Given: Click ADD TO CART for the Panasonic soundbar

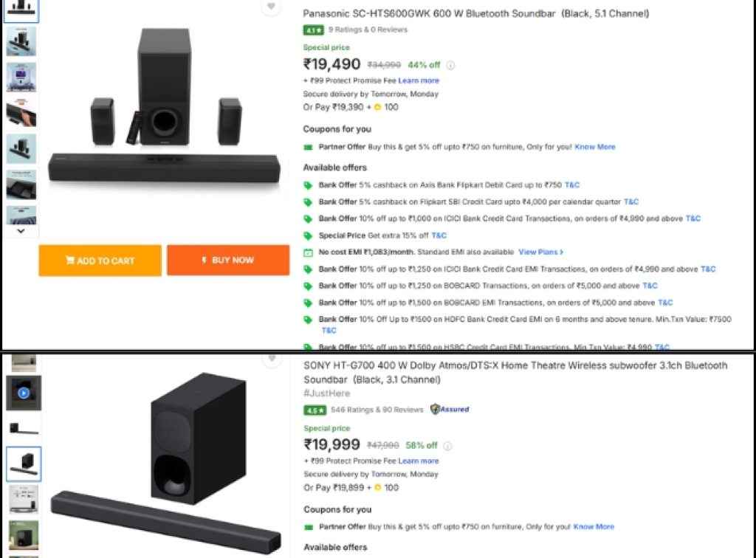Looking at the screenshot, I should coord(99,260).
